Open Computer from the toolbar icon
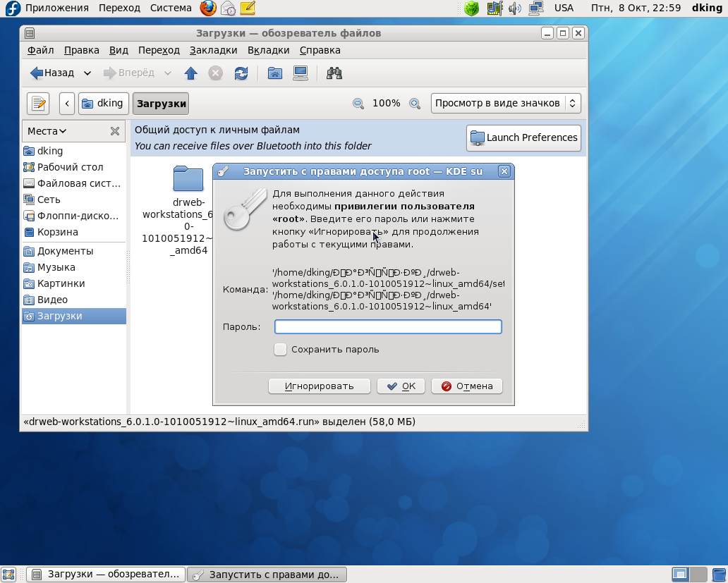728x583 pixels. pos(301,73)
